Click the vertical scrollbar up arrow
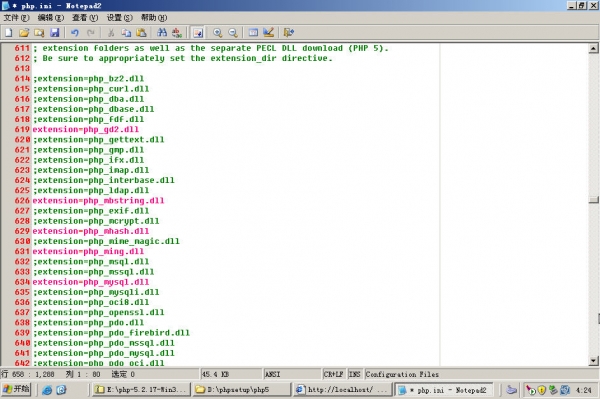 [593, 48]
